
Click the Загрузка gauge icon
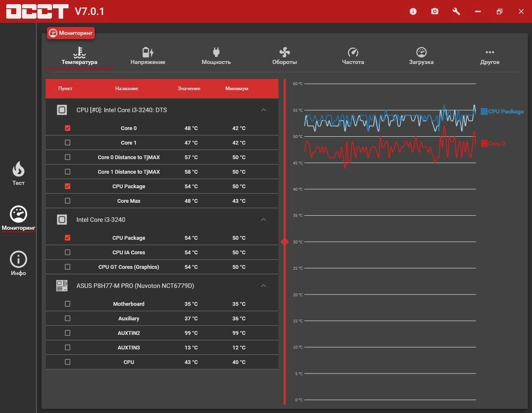coord(421,52)
